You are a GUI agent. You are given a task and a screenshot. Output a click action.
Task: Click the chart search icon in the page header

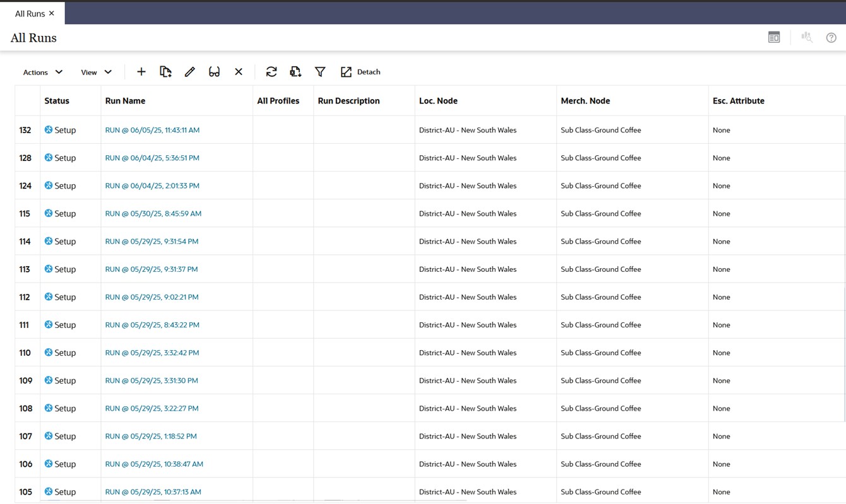pyautogui.click(x=807, y=38)
